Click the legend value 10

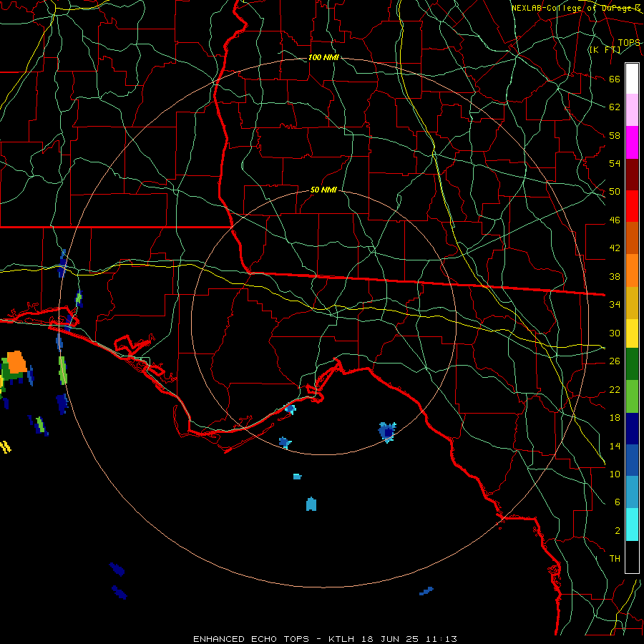point(615,474)
